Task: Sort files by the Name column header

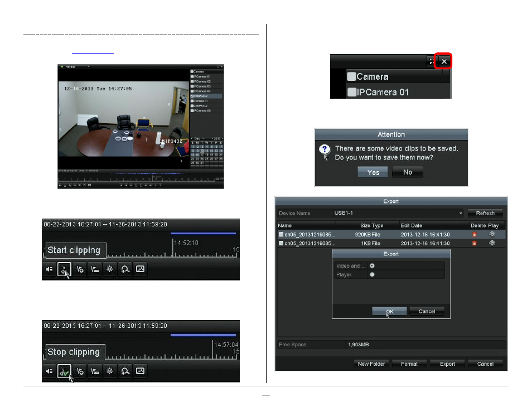Action: point(284,225)
